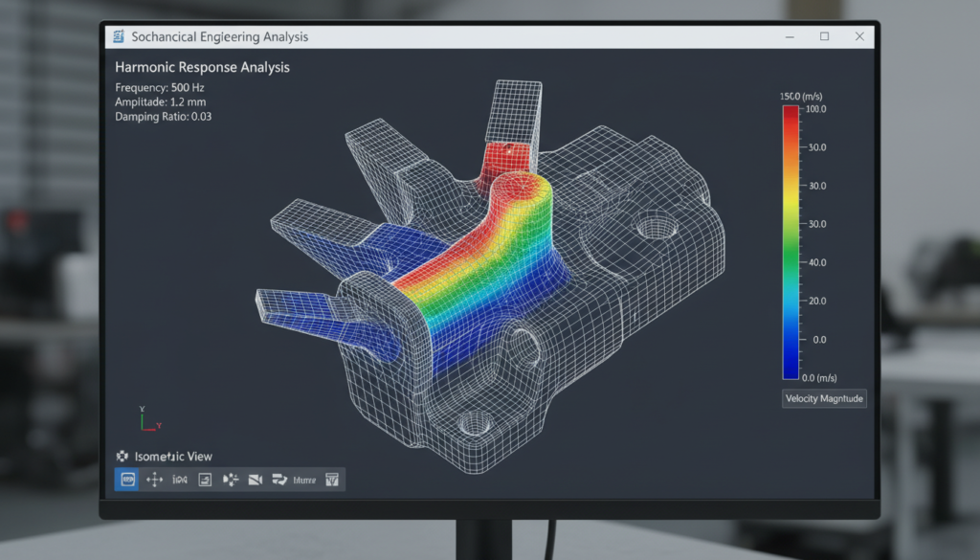Click the gear icon beside Isometric View
The height and width of the screenshot is (560, 980).
(122, 457)
